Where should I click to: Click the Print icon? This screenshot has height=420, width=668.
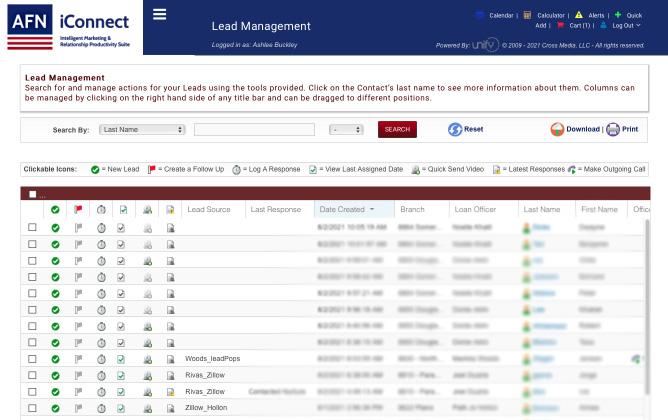(613, 129)
